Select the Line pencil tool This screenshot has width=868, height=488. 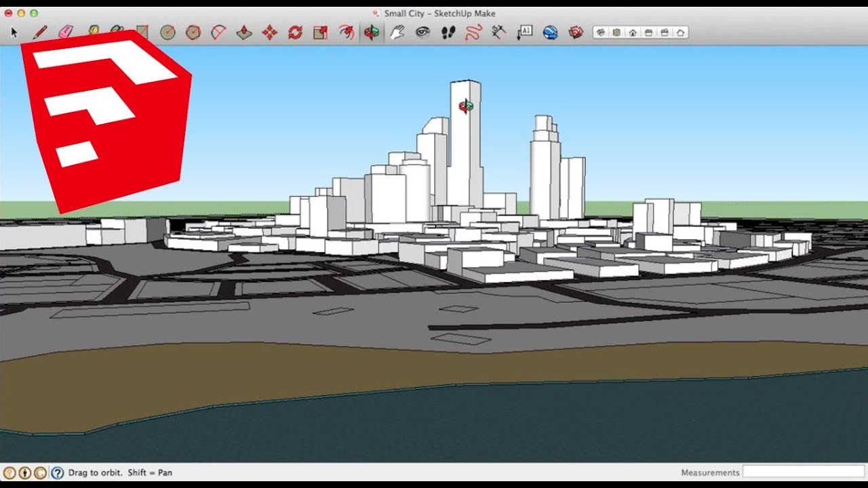(x=40, y=32)
